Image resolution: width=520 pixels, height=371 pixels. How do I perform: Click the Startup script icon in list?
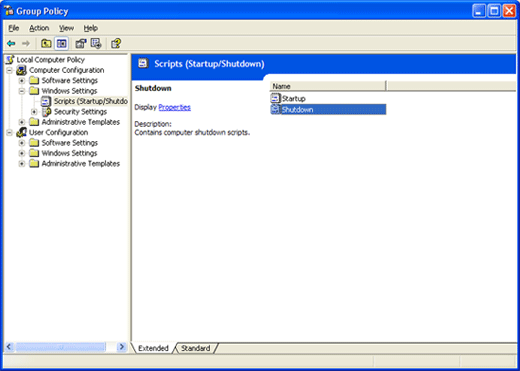click(276, 98)
